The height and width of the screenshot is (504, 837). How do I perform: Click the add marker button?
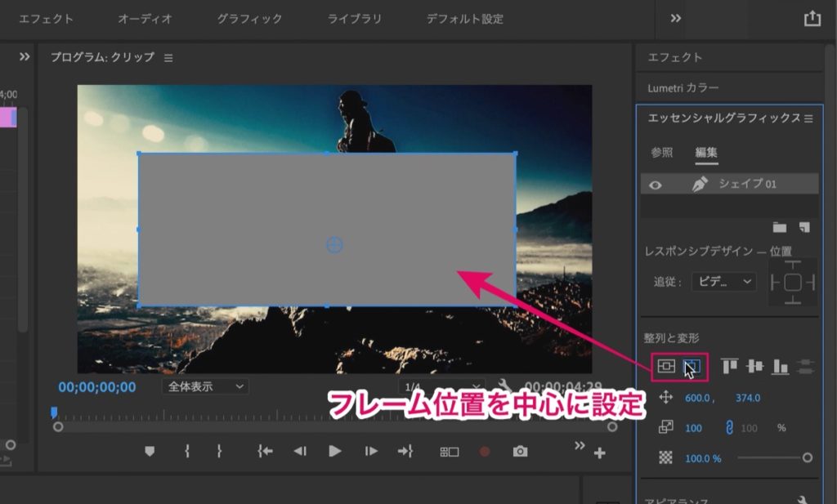tap(150, 452)
